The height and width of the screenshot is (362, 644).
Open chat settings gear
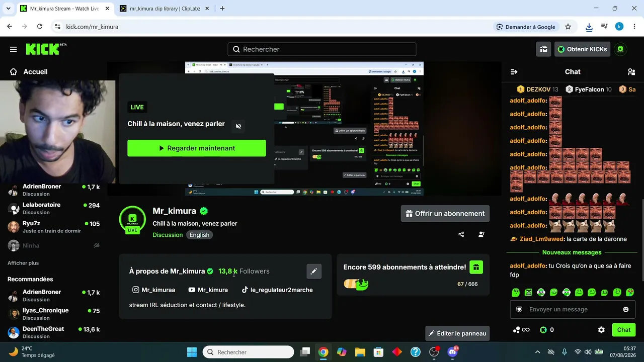point(601,330)
